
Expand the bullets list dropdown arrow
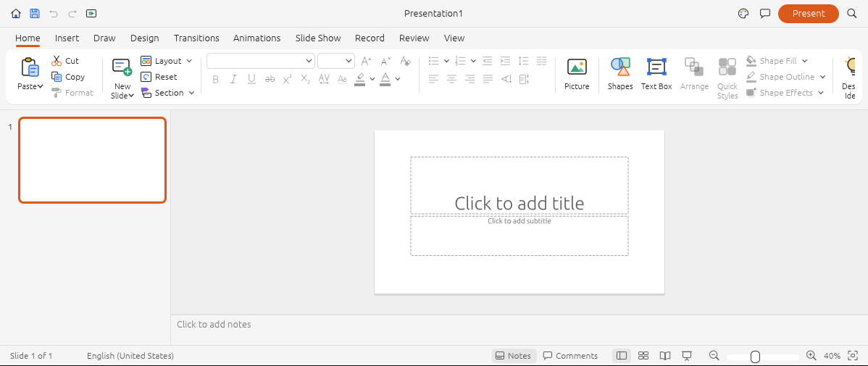tap(447, 61)
